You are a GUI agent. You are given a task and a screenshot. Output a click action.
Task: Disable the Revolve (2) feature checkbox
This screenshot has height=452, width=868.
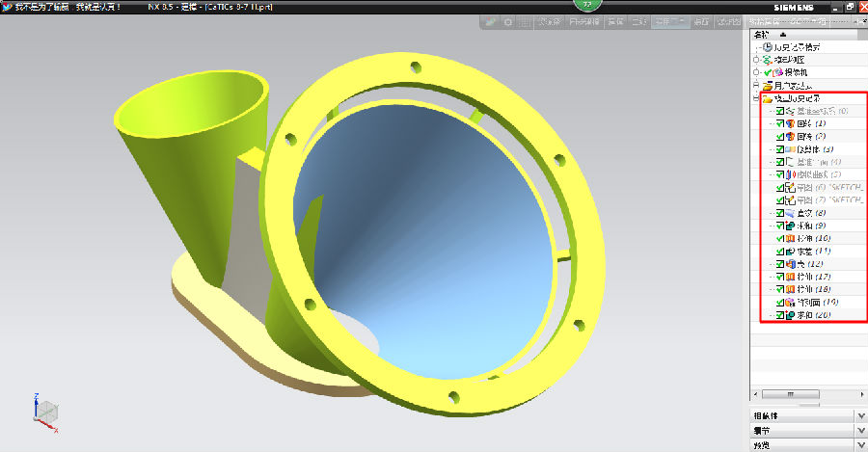pyautogui.click(x=779, y=137)
